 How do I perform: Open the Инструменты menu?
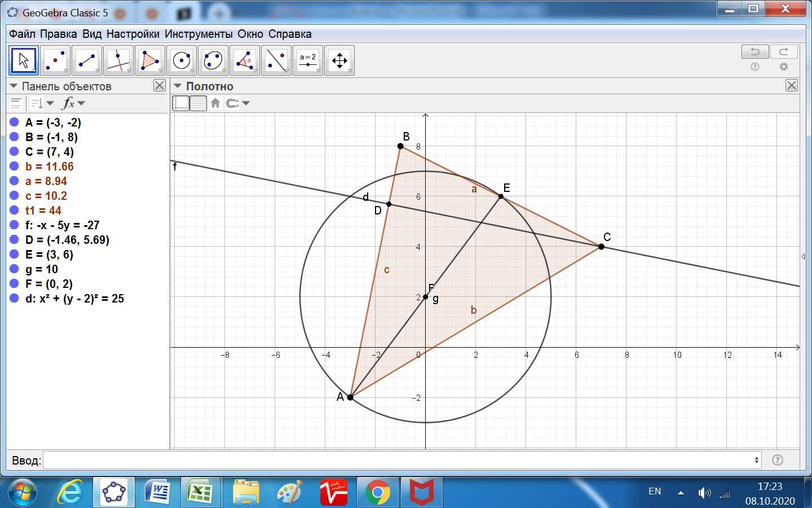[x=198, y=34]
